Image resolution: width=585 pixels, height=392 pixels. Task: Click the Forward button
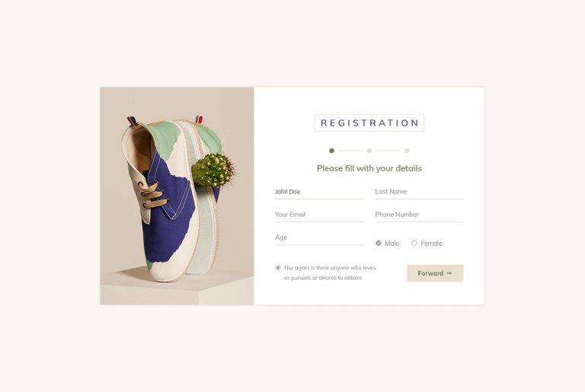click(x=434, y=273)
